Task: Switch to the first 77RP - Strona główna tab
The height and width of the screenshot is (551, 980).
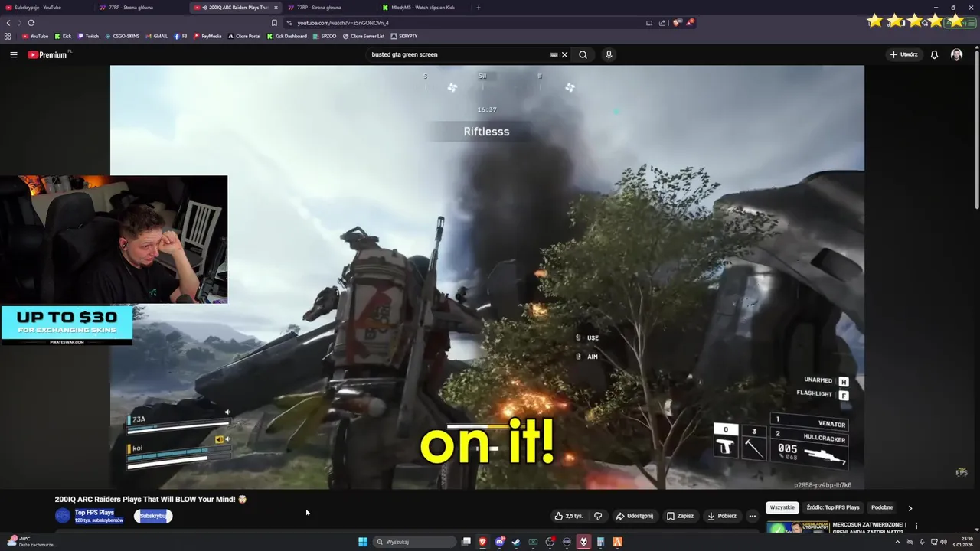Action: (142, 8)
